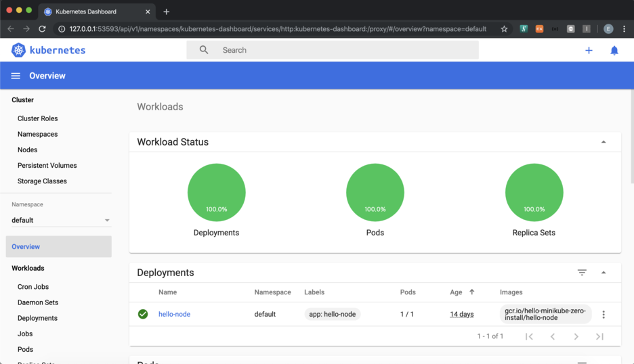
Task: Open the Deployments filter icon
Action: click(582, 272)
